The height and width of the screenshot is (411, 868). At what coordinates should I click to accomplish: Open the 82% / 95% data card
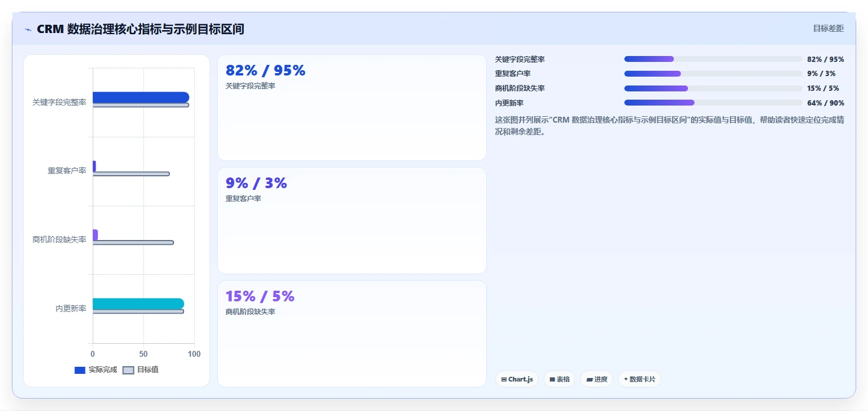point(352,107)
